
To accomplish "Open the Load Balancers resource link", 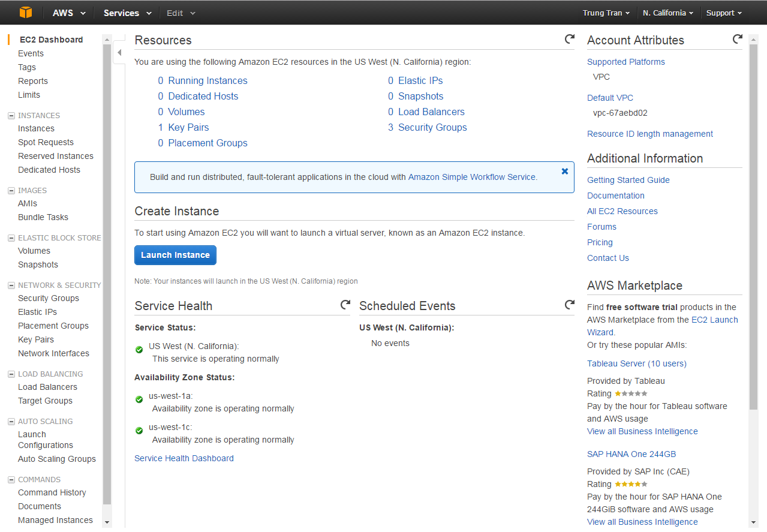I will pos(431,112).
